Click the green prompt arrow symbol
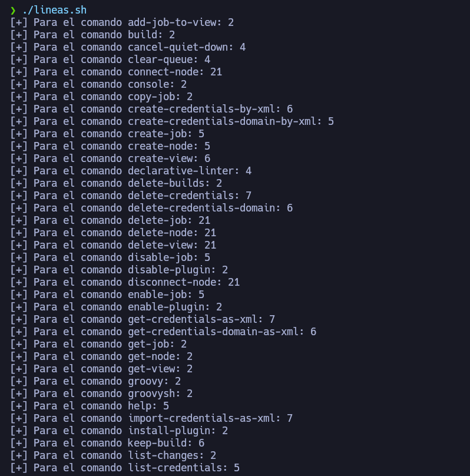The width and height of the screenshot is (470, 476). click(13, 10)
